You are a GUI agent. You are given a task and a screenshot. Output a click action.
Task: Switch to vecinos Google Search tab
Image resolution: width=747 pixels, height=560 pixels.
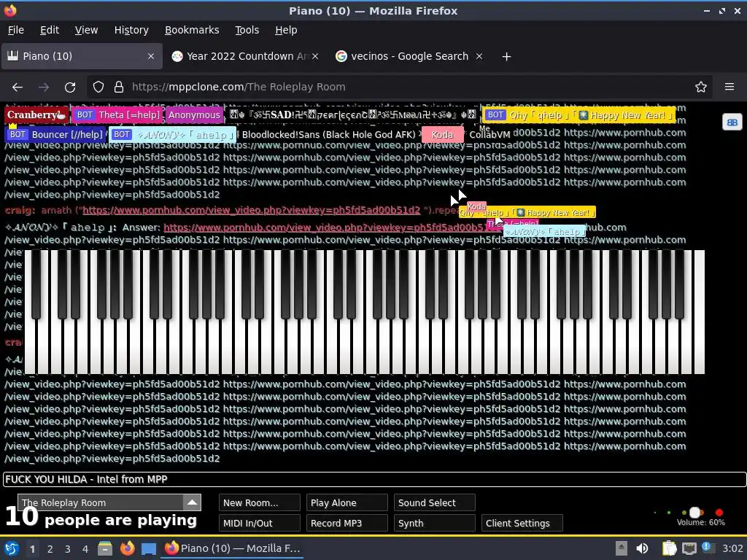click(x=409, y=56)
